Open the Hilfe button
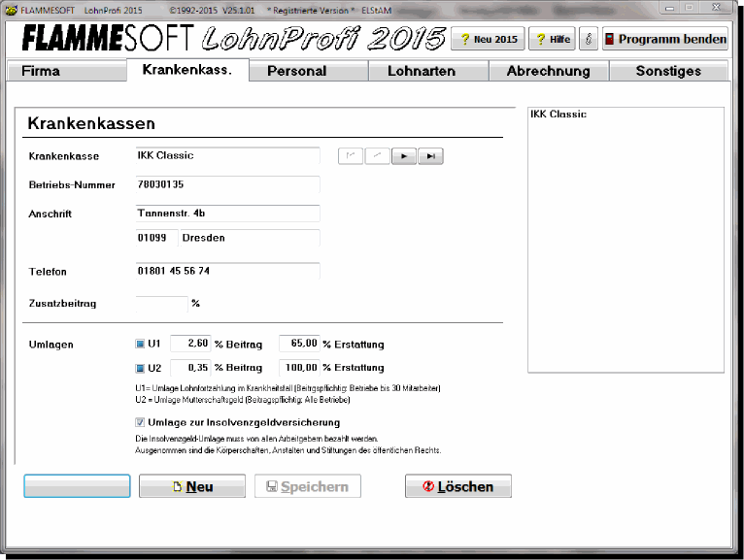 (552, 39)
